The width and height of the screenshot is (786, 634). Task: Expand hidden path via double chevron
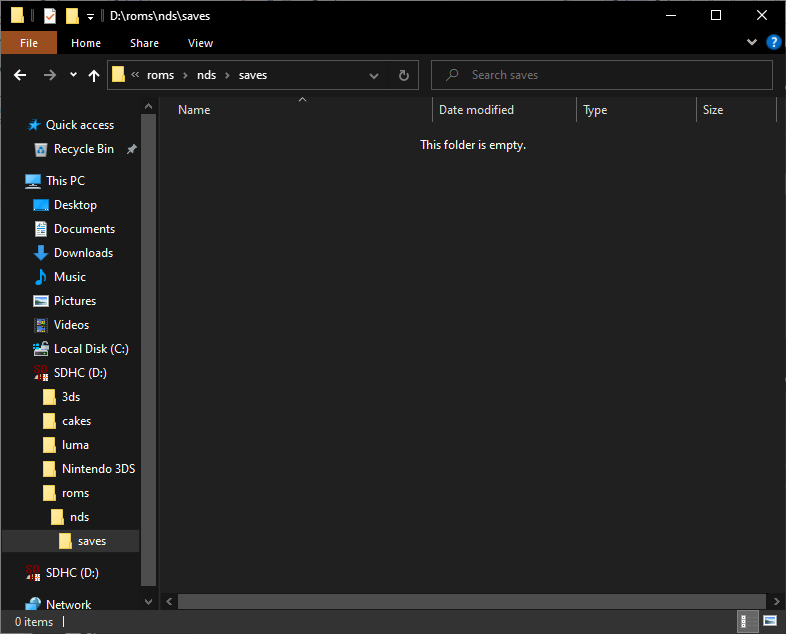[x=135, y=75]
